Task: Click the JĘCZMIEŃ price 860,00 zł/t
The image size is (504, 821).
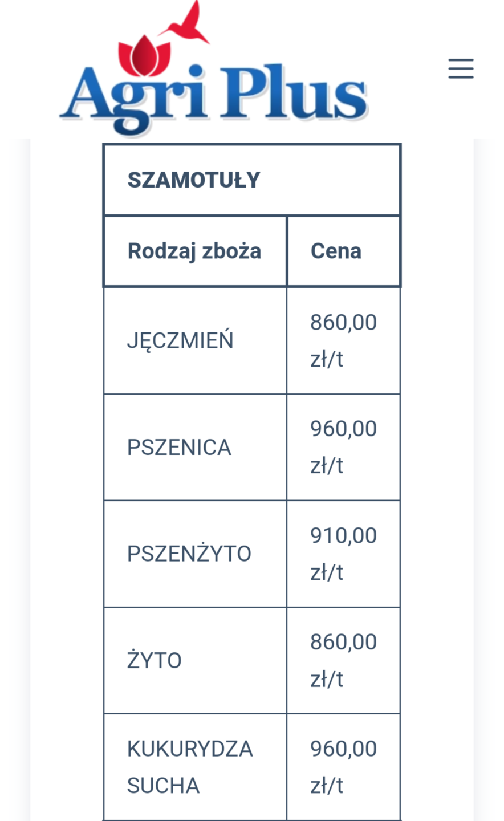Action: click(343, 340)
